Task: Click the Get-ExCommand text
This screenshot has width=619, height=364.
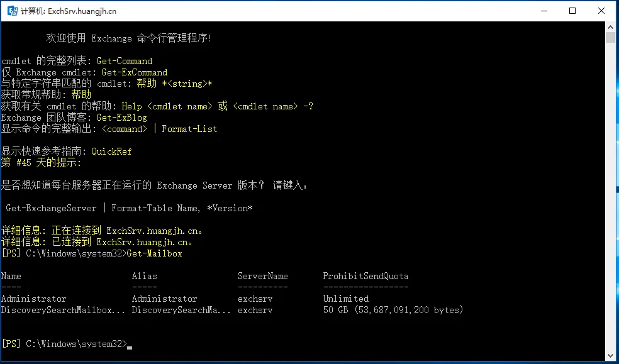Action: pyautogui.click(x=134, y=72)
